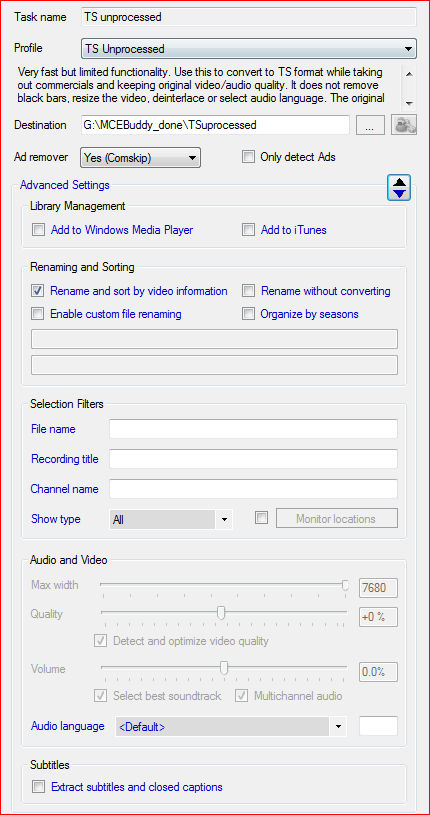Enable Organize by seasons checkbox
The width and height of the screenshot is (430, 815).
[249, 314]
